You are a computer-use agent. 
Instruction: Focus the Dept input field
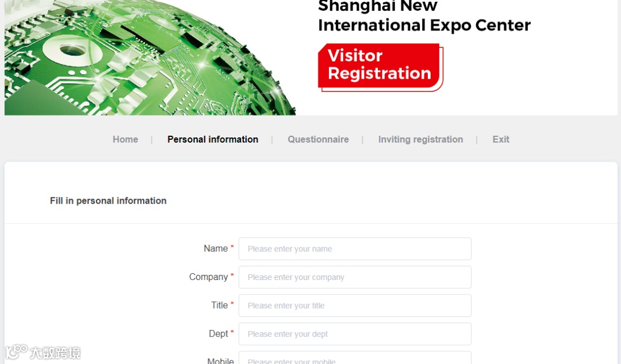tap(355, 334)
